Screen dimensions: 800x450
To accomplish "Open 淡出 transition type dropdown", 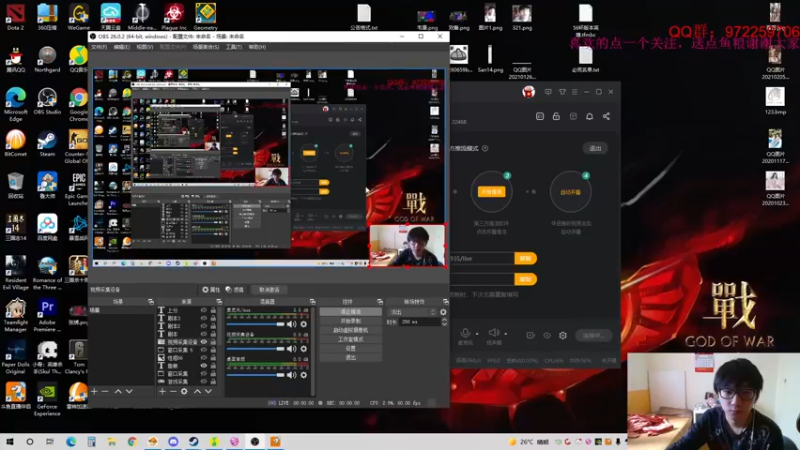I will click(x=413, y=312).
